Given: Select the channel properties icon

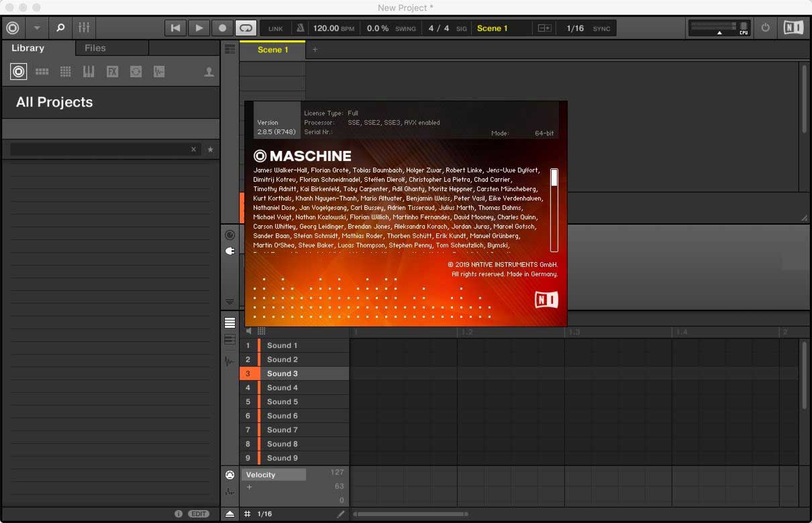Looking at the screenshot, I should 230,235.
